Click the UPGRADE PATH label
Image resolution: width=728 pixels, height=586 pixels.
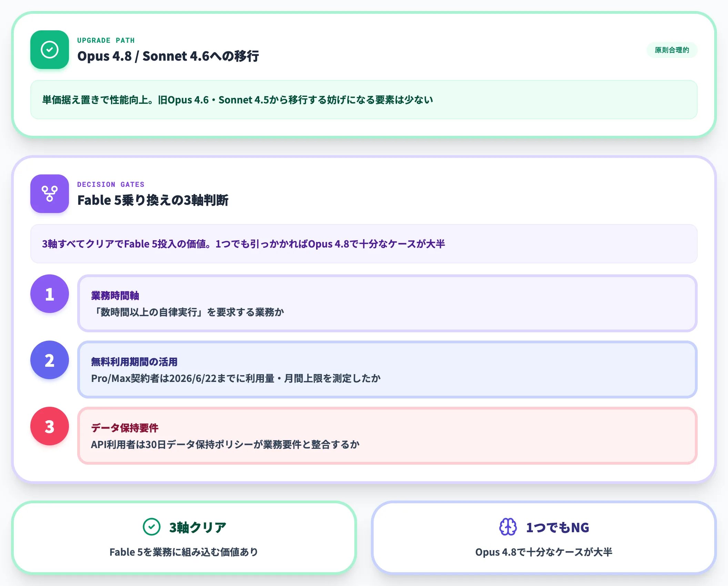click(106, 40)
